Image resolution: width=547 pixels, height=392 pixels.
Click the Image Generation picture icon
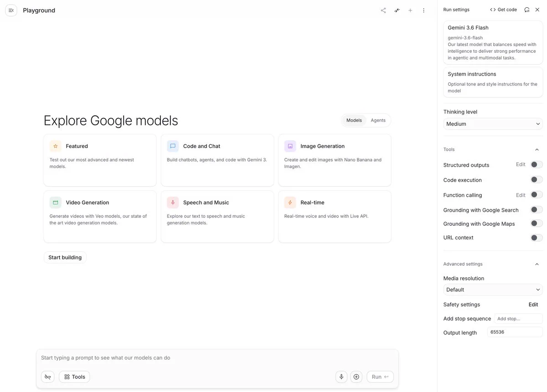click(290, 146)
